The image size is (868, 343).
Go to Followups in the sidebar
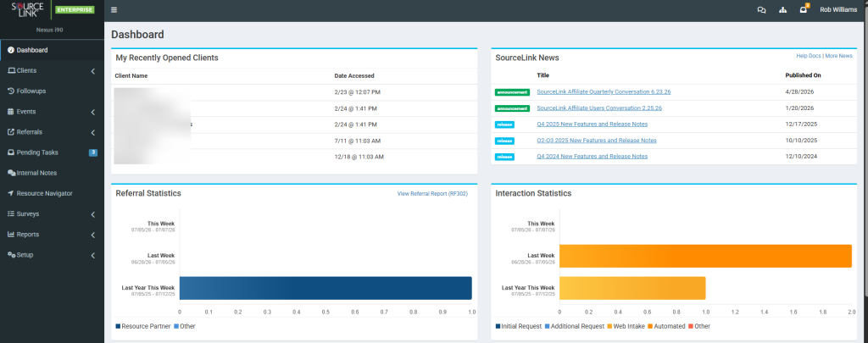point(52,91)
